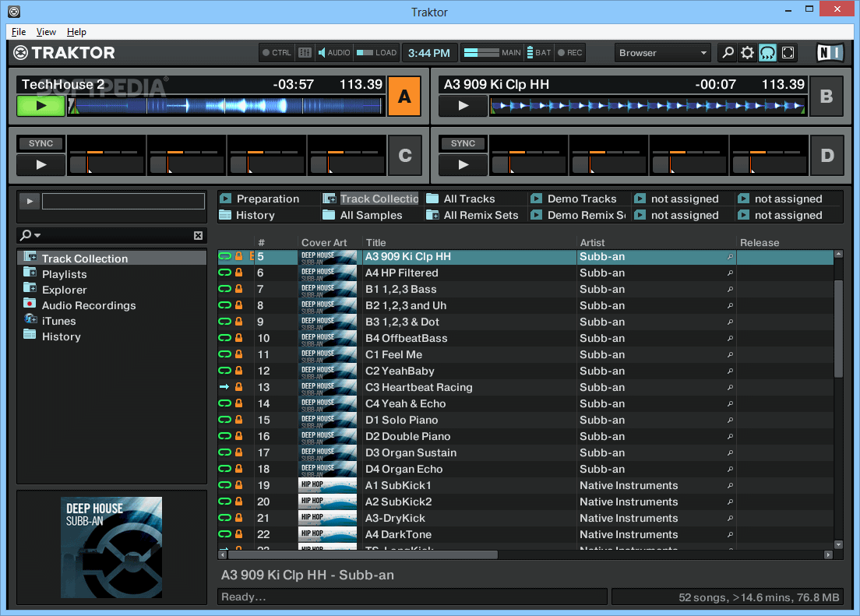Select Track Collection in browser tree
860x616 pixels.
tap(112, 259)
